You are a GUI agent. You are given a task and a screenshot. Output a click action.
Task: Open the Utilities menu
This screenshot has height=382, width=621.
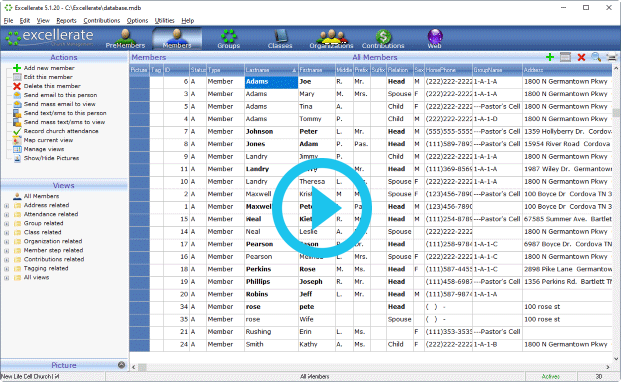point(164,21)
